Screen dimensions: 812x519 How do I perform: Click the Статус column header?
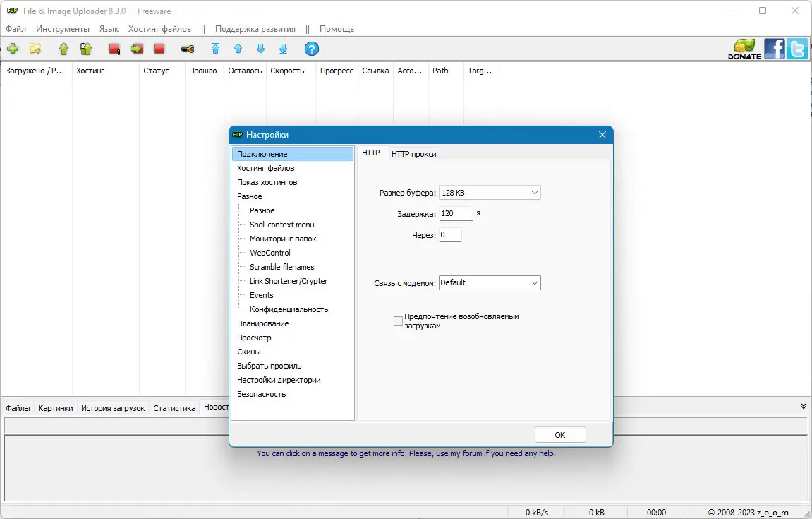(x=162, y=71)
